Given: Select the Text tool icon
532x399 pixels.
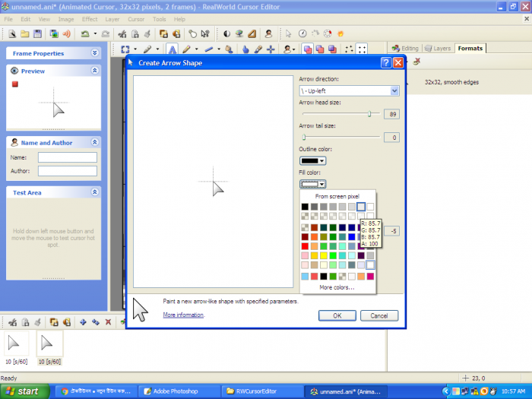Looking at the screenshot, I should (173, 49).
